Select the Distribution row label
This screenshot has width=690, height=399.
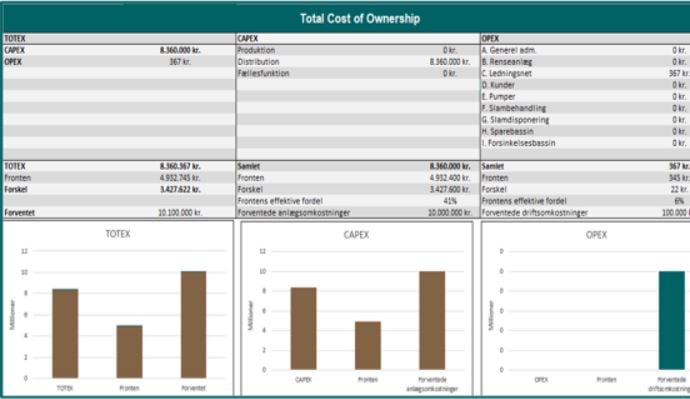pyautogui.click(x=258, y=62)
